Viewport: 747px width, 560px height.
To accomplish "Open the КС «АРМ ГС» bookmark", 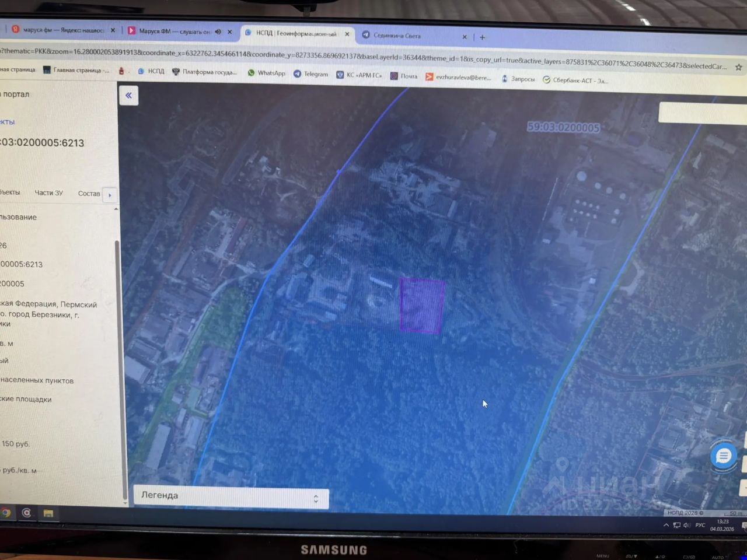I will click(x=359, y=75).
